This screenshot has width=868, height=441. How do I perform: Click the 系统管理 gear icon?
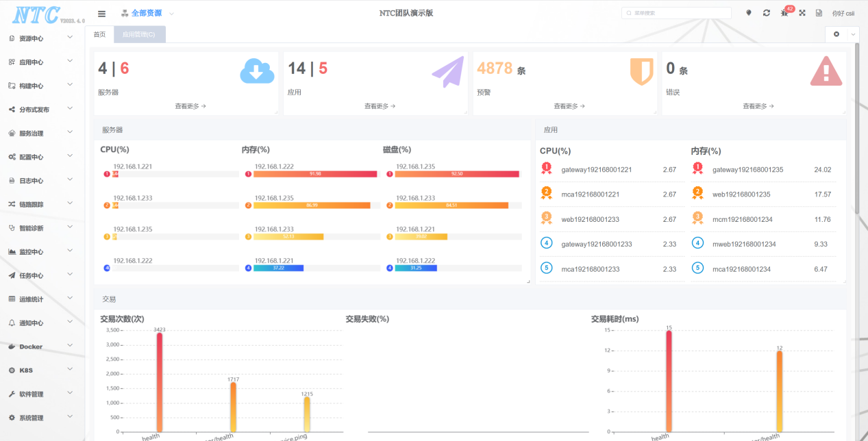pos(12,418)
